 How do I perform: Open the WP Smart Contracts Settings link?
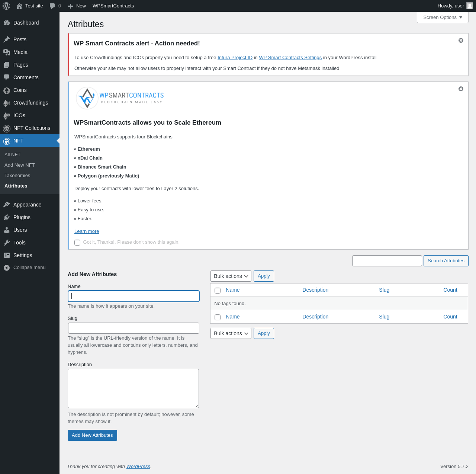coord(290,58)
